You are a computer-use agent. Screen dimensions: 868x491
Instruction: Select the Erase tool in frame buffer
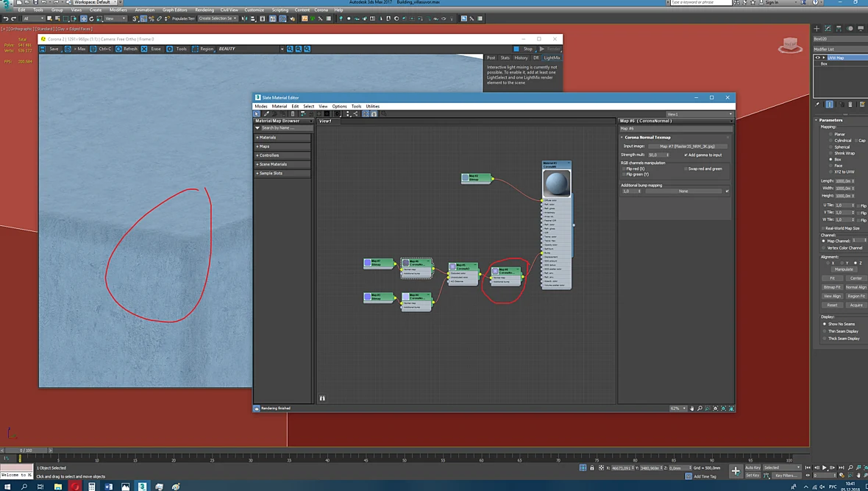(x=152, y=49)
